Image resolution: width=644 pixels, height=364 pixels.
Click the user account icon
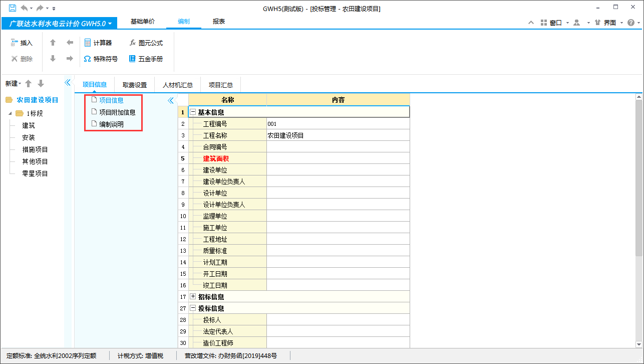(576, 23)
